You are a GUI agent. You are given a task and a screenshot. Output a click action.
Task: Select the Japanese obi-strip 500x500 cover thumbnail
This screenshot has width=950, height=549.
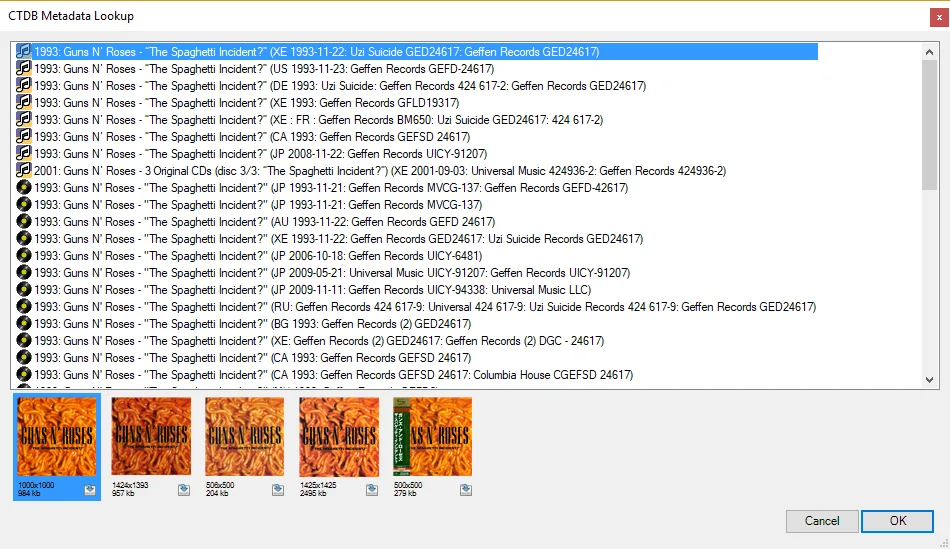coord(432,436)
